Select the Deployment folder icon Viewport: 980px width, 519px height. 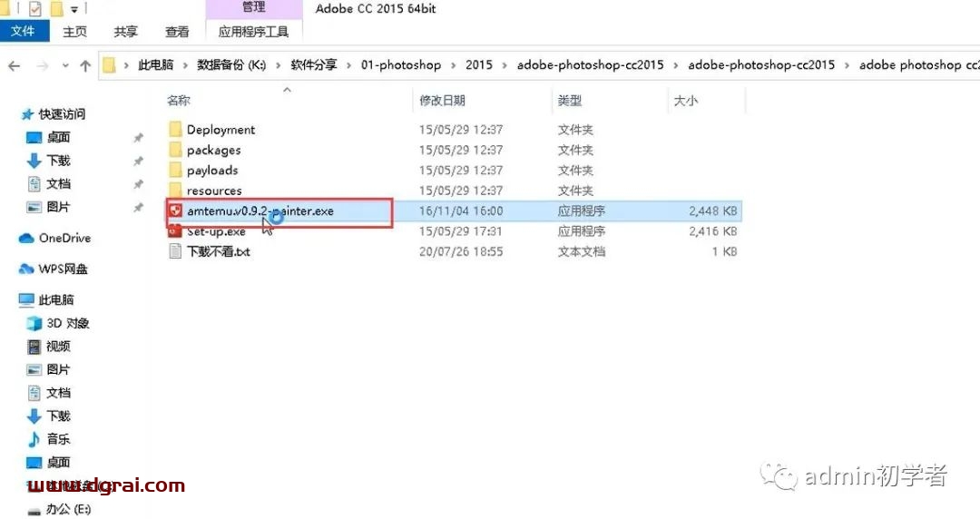[x=176, y=130]
